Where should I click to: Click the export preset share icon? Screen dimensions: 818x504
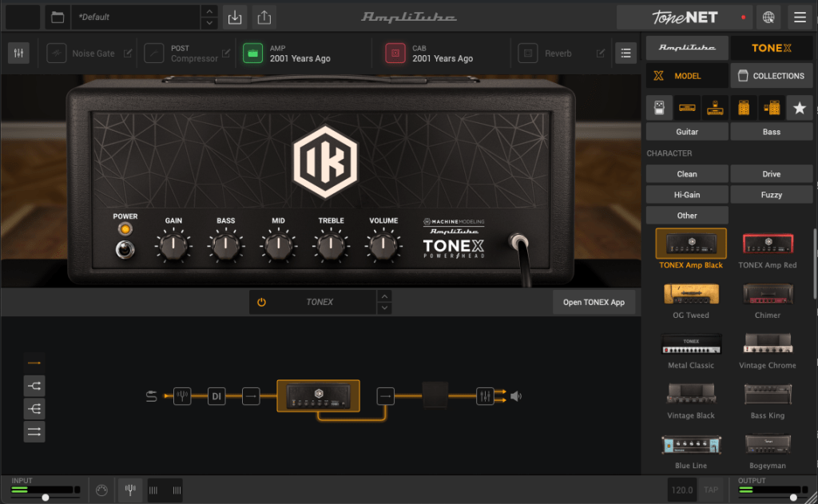click(x=264, y=17)
